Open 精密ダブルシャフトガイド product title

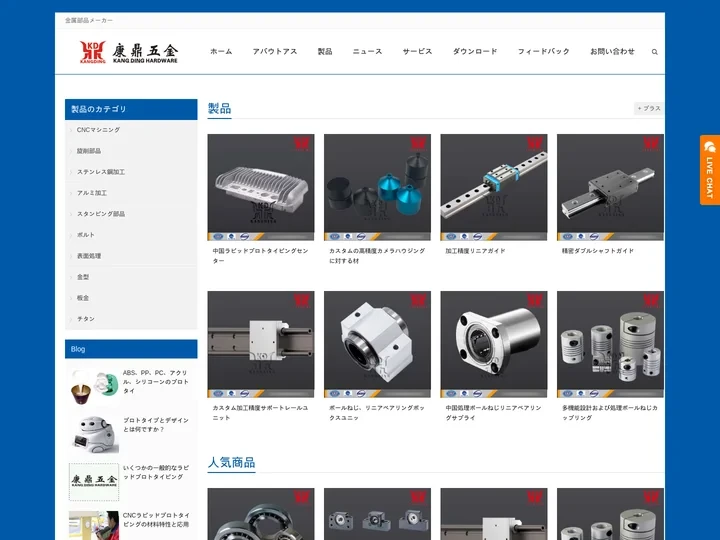(597, 251)
